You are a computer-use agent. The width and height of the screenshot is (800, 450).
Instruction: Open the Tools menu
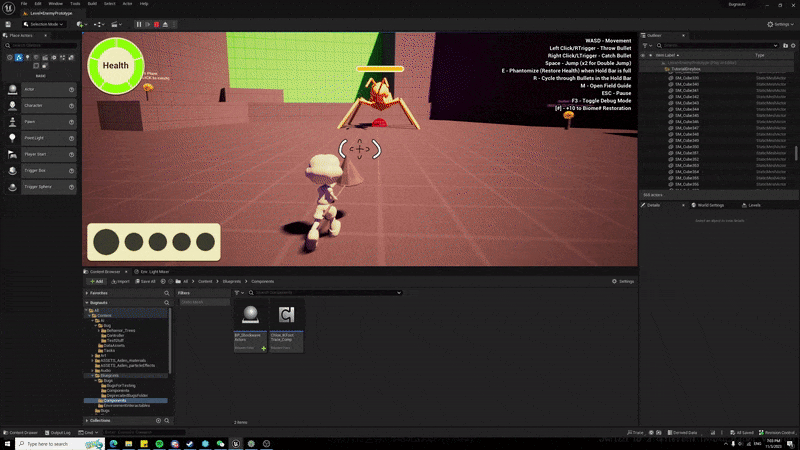pos(75,4)
